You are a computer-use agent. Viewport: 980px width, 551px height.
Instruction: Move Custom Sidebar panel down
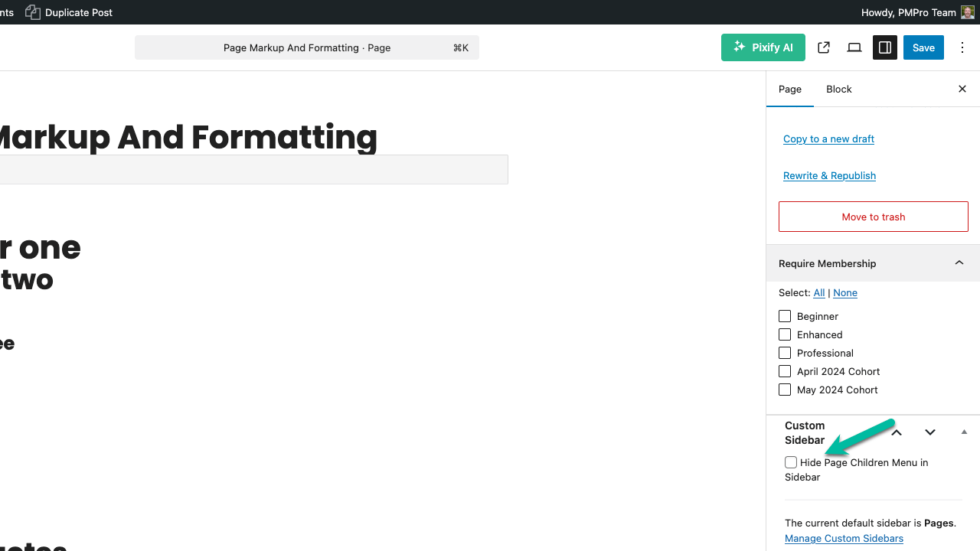pyautogui.click(x=930, y=432)
